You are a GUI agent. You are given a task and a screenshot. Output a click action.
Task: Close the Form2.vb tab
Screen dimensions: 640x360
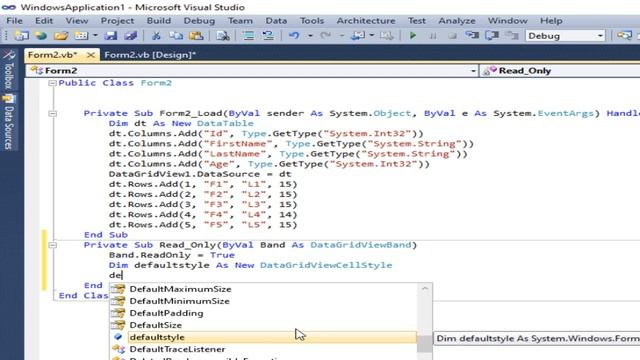tap(91, 55)
